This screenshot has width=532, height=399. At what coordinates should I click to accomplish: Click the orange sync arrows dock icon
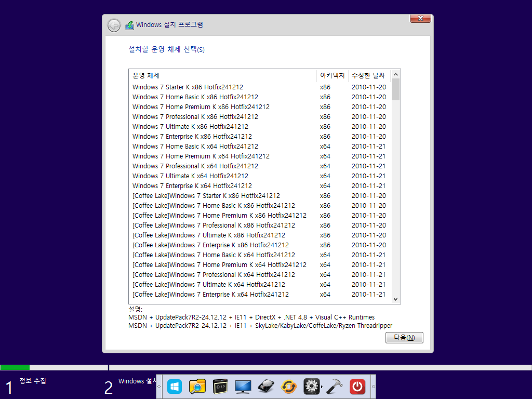289,387
